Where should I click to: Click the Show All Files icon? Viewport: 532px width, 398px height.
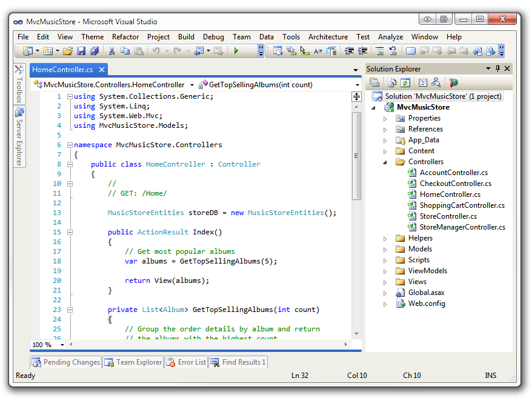coord(392,82)
